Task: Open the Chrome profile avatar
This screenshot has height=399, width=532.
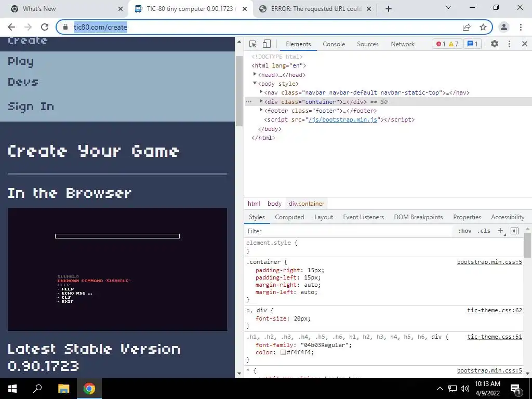Action: 504,27
